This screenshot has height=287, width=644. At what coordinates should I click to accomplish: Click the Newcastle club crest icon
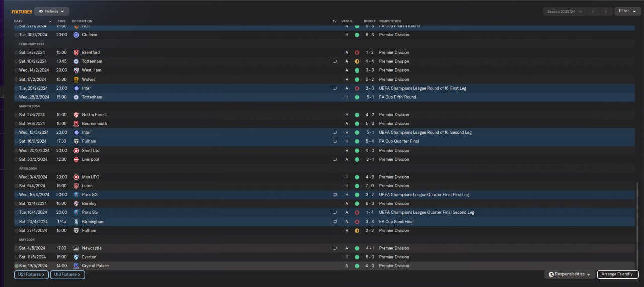pos(76,248)
